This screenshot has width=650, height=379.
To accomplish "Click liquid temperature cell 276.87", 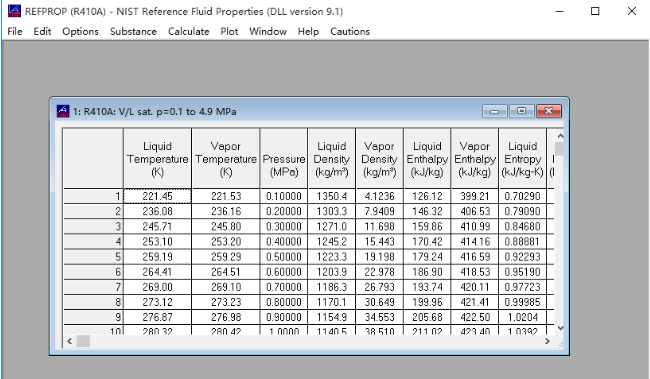I will [158, 317].
